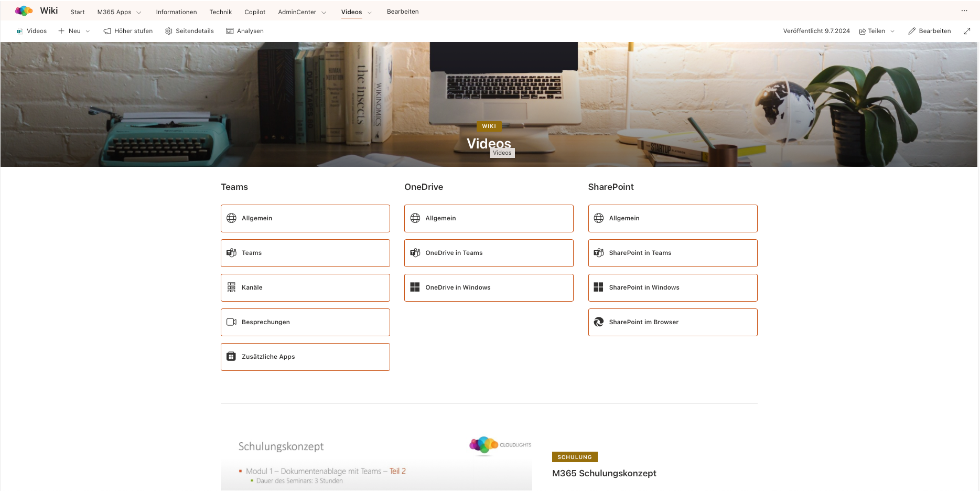Click the globe icon in Teams Allgemein card
Viewport: 980px width, 491px height.
pyautogui.click(x=231, y=218)
